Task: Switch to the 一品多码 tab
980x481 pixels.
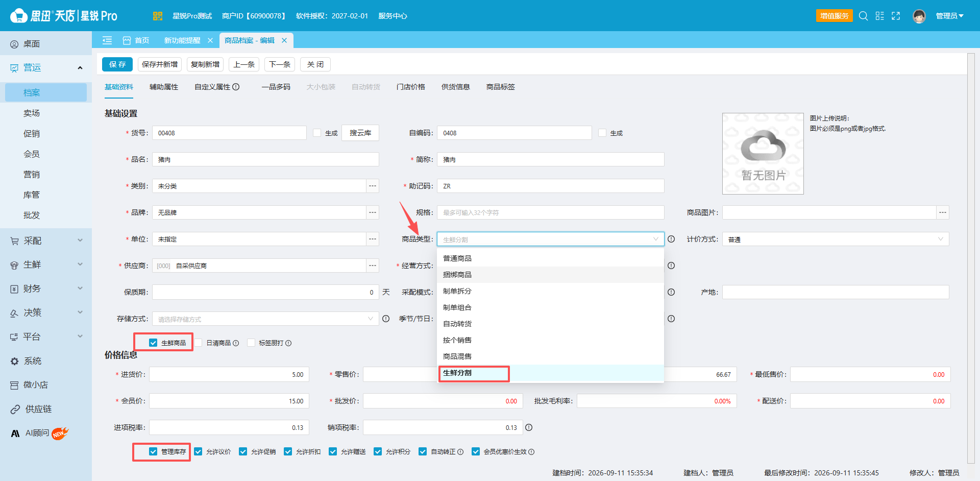Action: [276, 87]
